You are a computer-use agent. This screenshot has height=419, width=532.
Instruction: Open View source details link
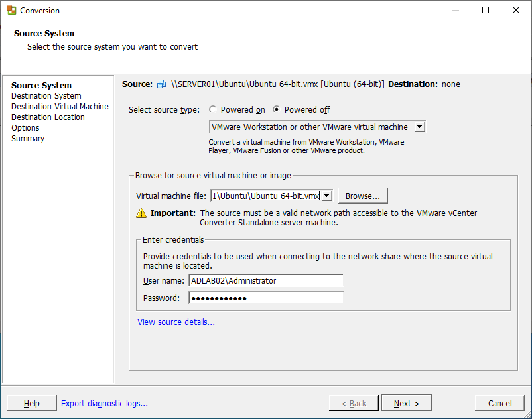[x=176, y=322]
